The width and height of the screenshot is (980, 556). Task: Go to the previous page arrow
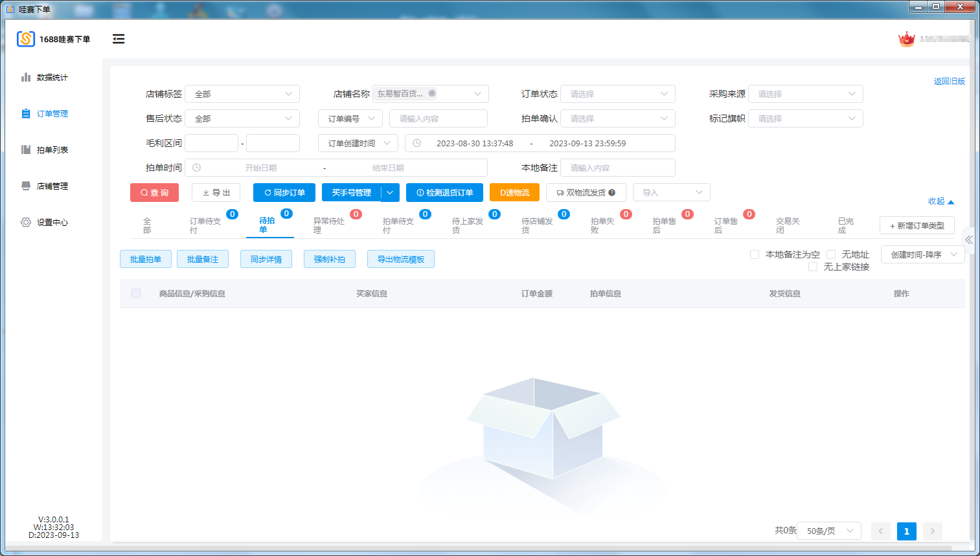[881, 531]
